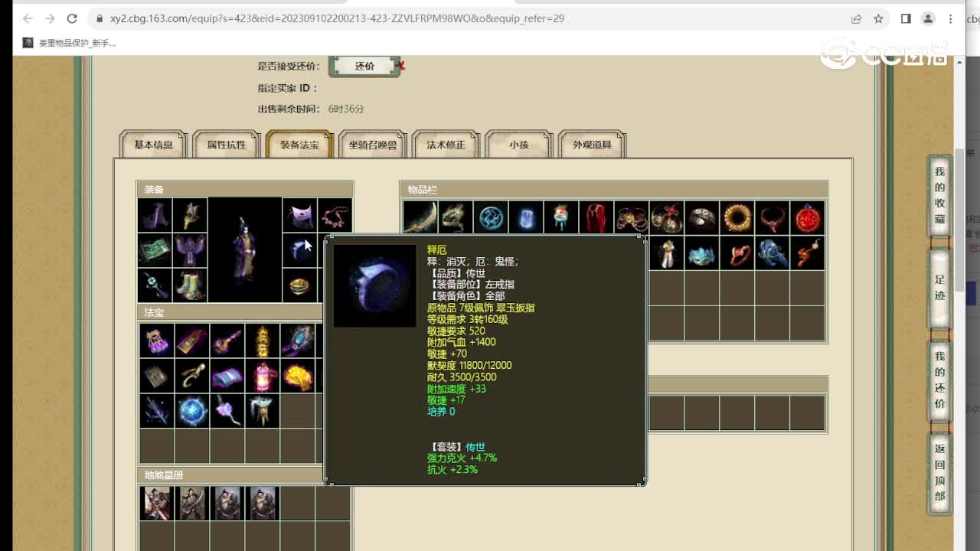
Task: Select the wooden slips 法宝 icon
Action: [x=157, y=376]
